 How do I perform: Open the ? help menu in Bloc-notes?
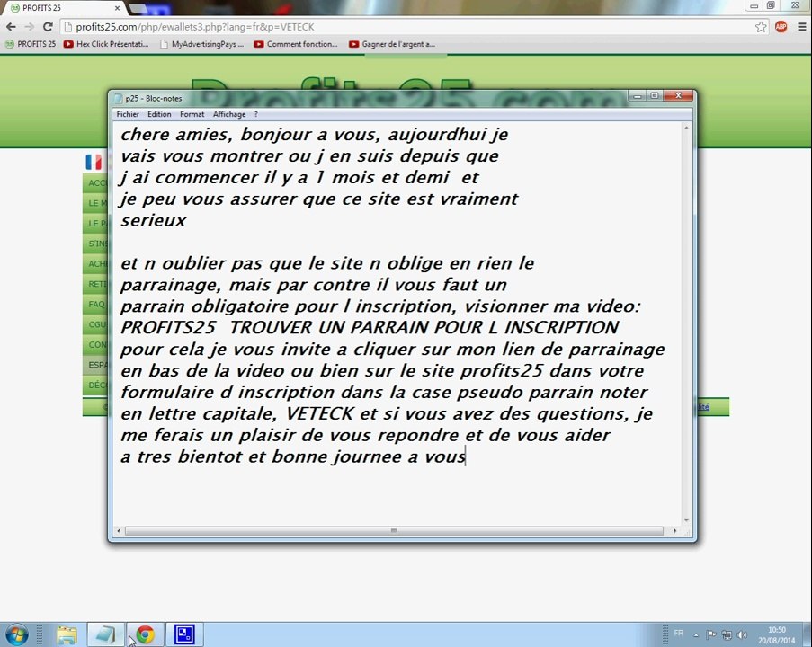pyautogui.click(x=255, y=114)
